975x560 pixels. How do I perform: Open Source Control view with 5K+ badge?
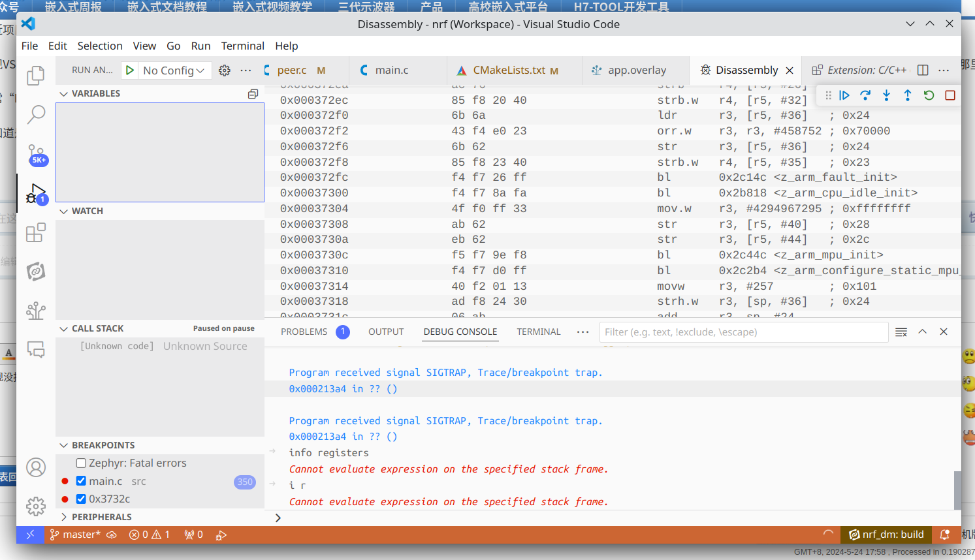click(37, 155)
